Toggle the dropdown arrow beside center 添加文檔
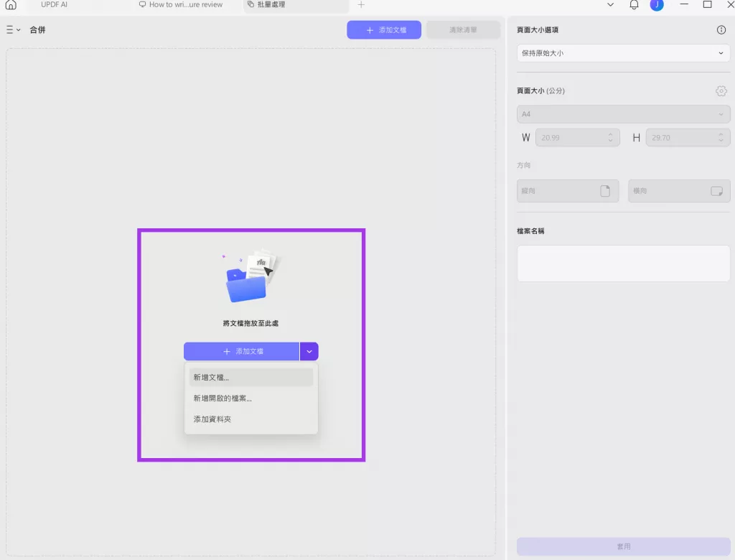 coord(309,351)
